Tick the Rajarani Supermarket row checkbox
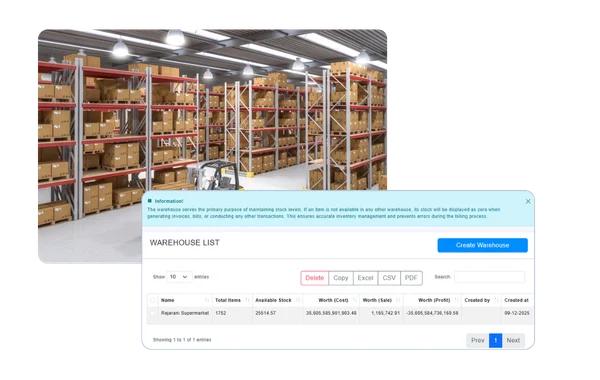The width and height of the screenshot is (600, 380). pyautogui.click(x=153, y=313)
